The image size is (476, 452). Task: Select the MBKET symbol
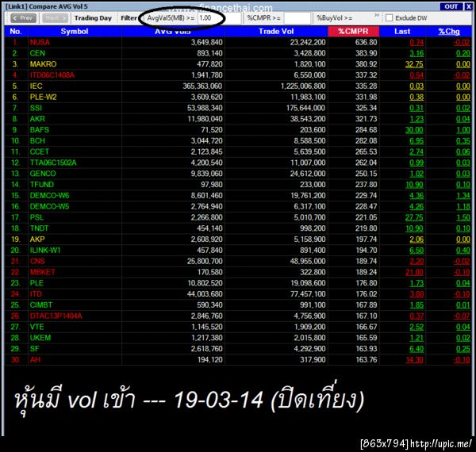click(43, 272)
